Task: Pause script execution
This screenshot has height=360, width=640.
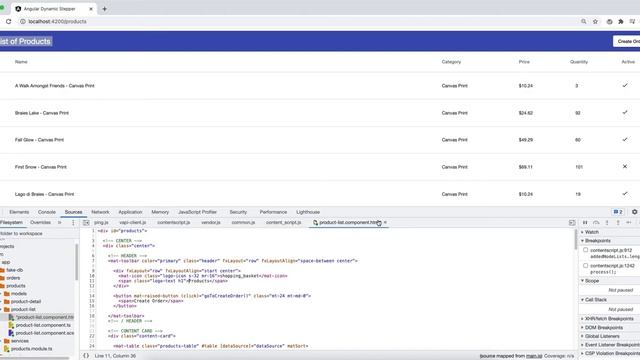Action: click(585, 222)
